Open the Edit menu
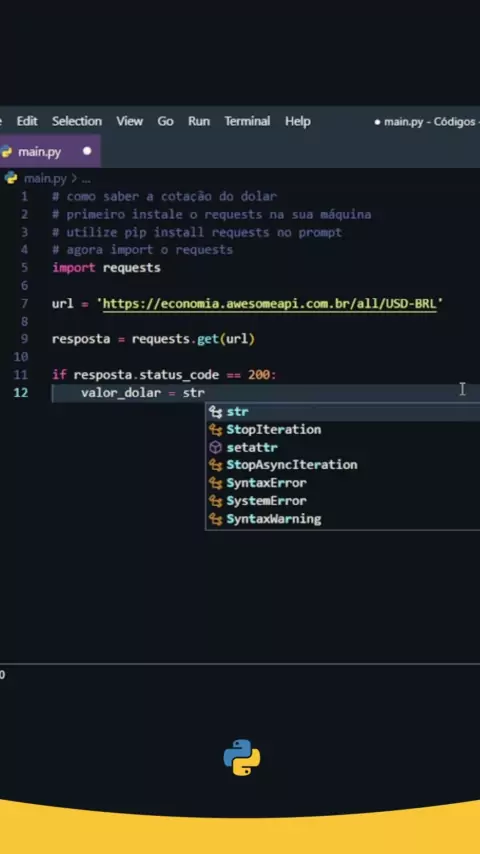The height and width of the screenshot is (854, 480). [x=27, y=121]
